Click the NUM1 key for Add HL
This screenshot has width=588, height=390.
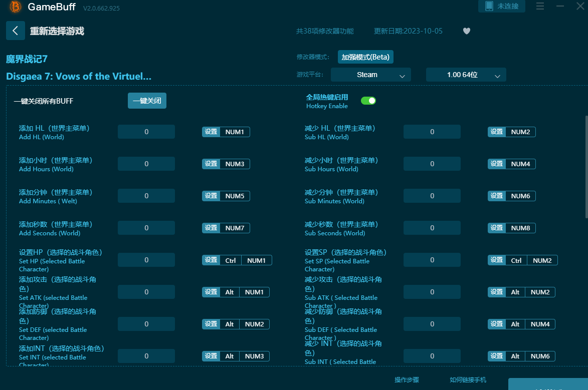coord(235,132)
